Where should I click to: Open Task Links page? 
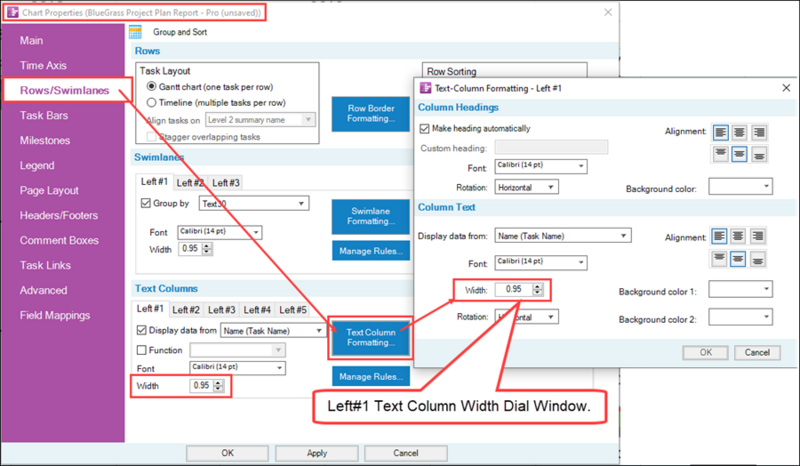tap(45, 265)
